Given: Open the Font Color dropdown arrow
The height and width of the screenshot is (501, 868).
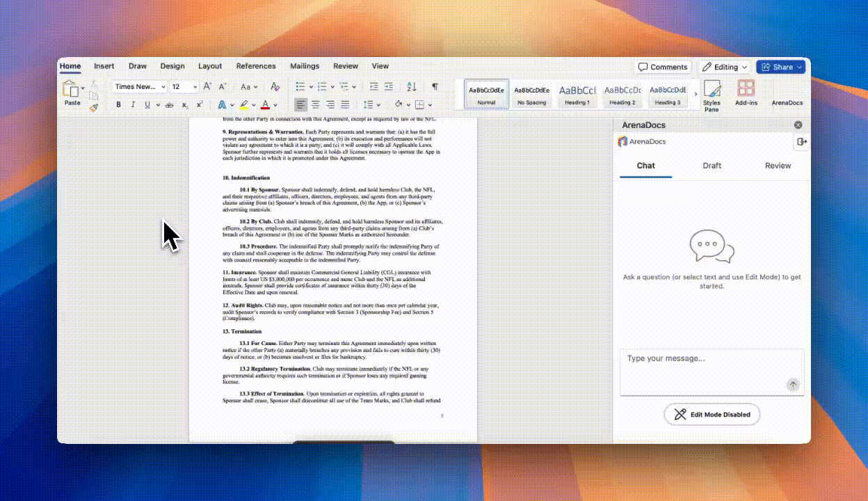Looking at the screenshot, I should (x=273, y=104).
